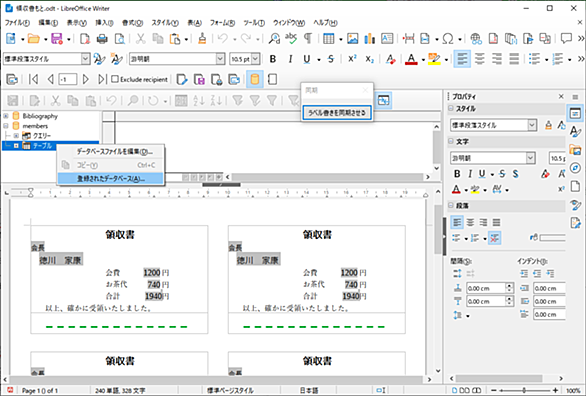Select 登録されたデータベース context item
Screen dimensions: 586x396
(x=111, y=179)
